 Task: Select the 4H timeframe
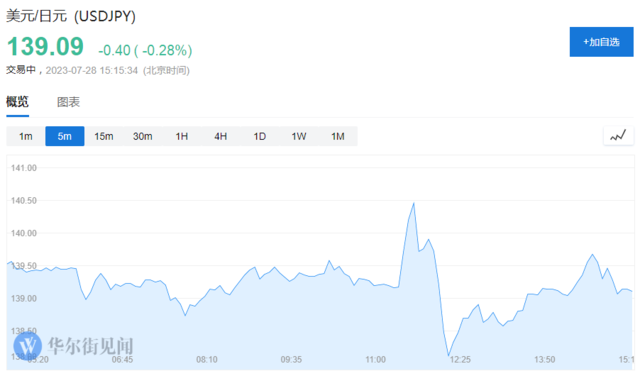pyautogui.click(x=220, y=136)
